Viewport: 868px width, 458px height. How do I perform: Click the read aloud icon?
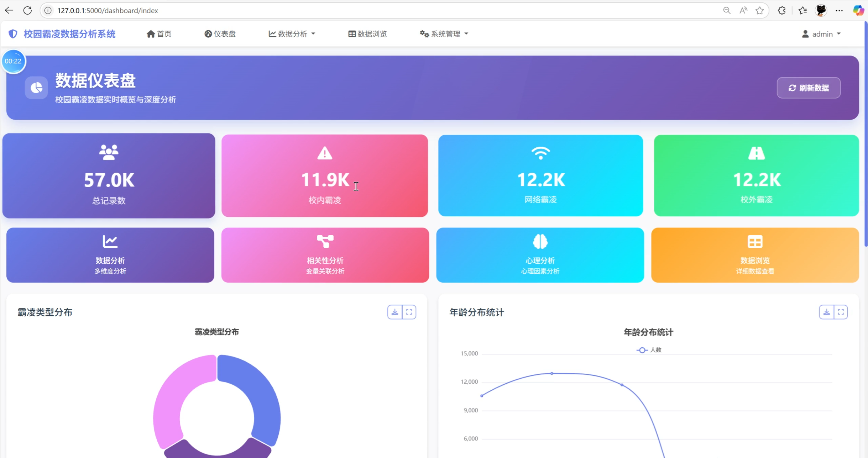click(x=743, y=10)
